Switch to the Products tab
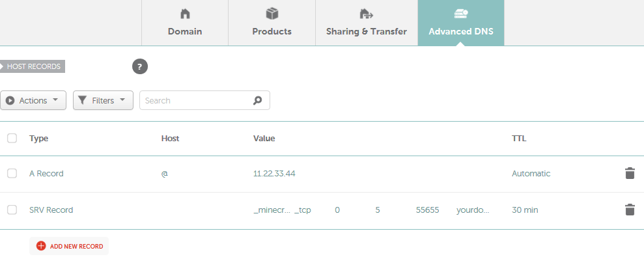Image resolution: width=644 pixels, height=259 pixels. 272,23
